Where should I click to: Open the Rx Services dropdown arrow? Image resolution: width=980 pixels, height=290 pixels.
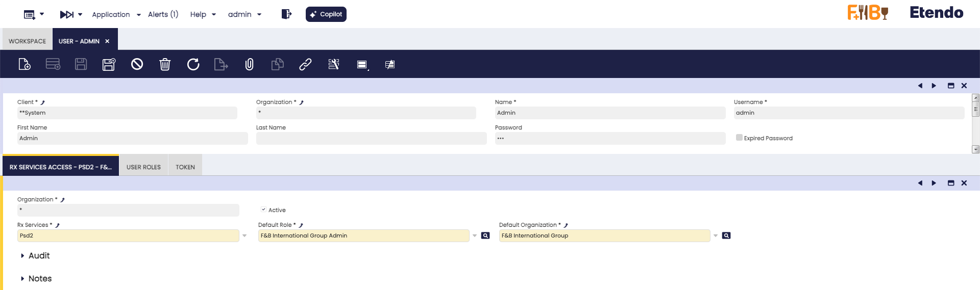[x=244, y=235]
